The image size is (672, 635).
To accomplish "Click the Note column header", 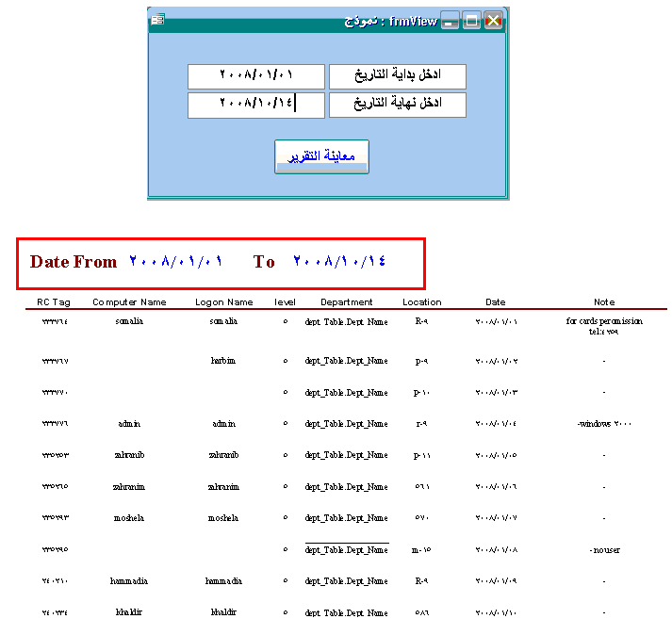I will point(604,302).
